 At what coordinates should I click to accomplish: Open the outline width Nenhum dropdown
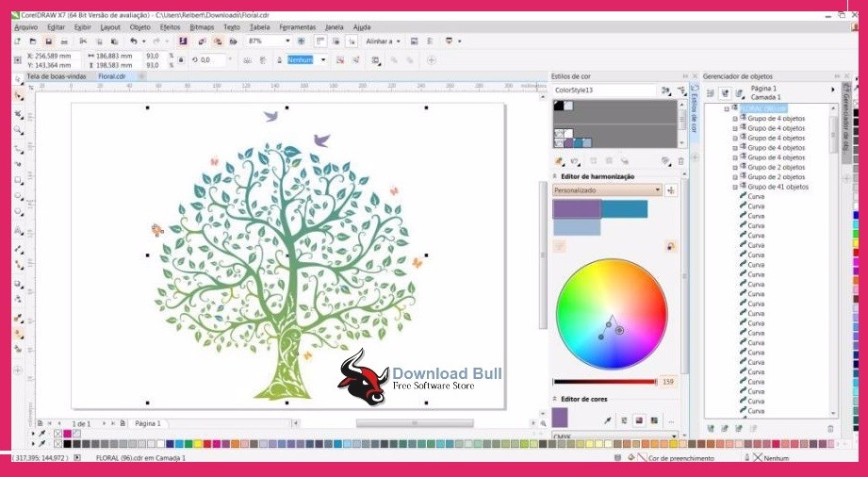[x=323, y=59]
